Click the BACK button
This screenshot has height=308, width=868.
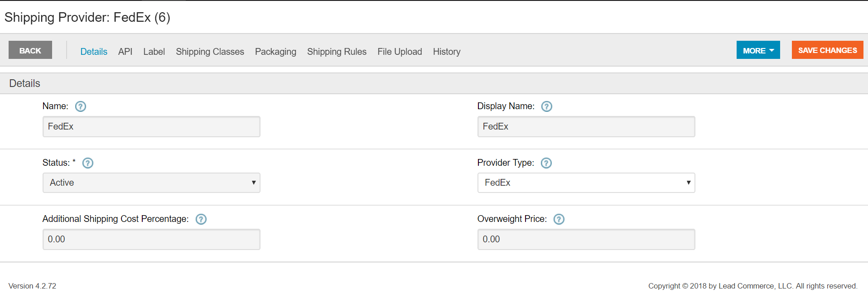click(30, 50)
